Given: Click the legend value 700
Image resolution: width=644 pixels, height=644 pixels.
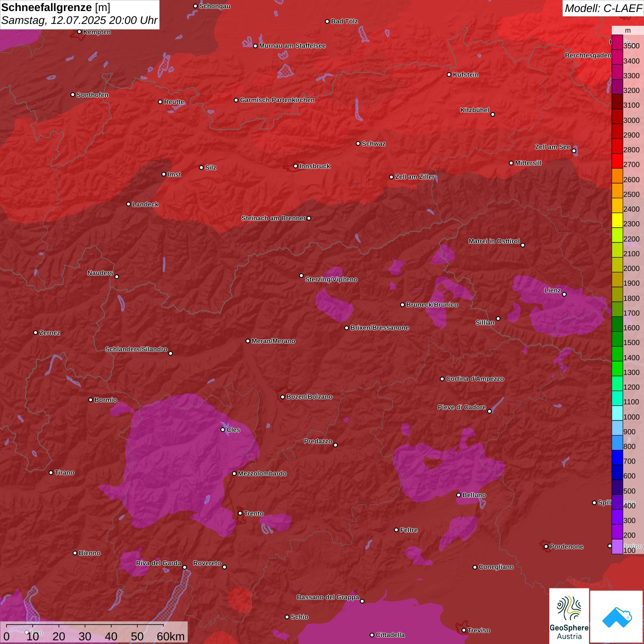Looking at the screenshot, I should point(629,461).
